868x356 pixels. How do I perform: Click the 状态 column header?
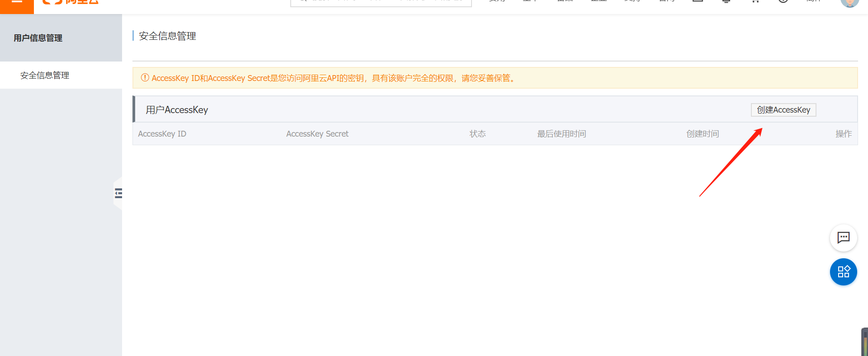(477, 134)
